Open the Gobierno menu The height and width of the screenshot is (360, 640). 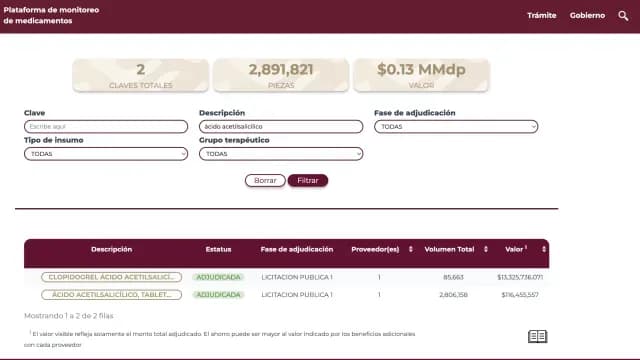587,16
